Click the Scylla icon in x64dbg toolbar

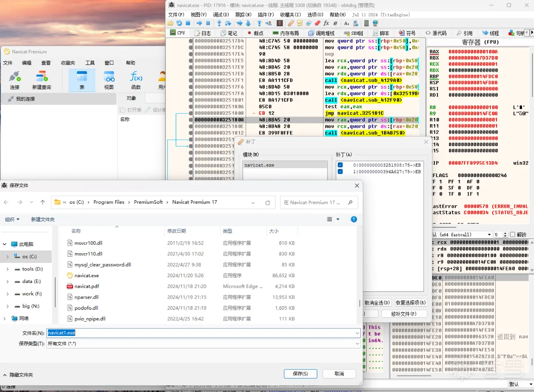(280, 23)
